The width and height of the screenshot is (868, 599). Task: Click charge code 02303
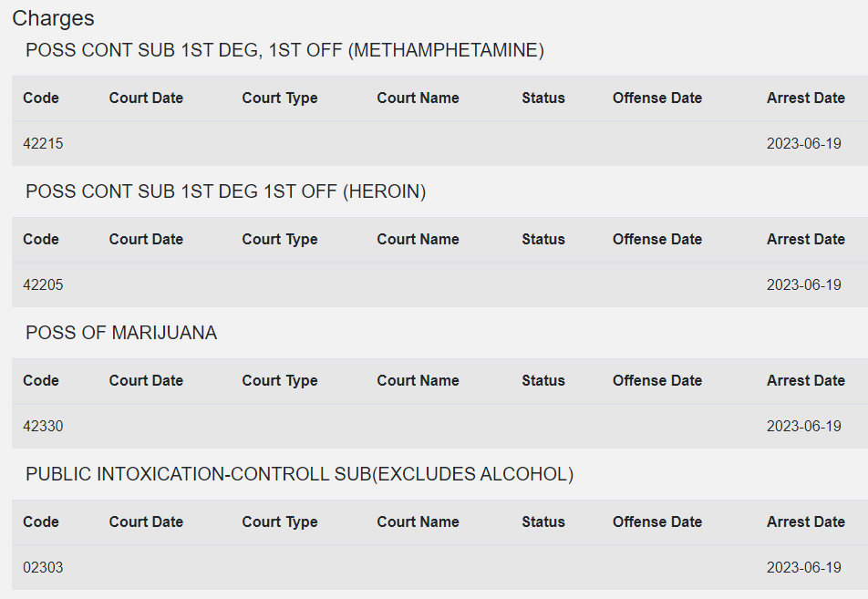pyautogui.click(x=43, y=567)
